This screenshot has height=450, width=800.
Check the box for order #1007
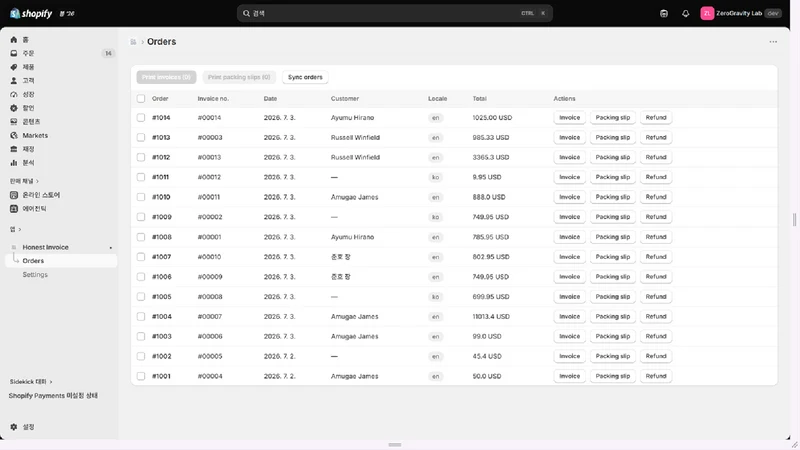tap(141, 257)
